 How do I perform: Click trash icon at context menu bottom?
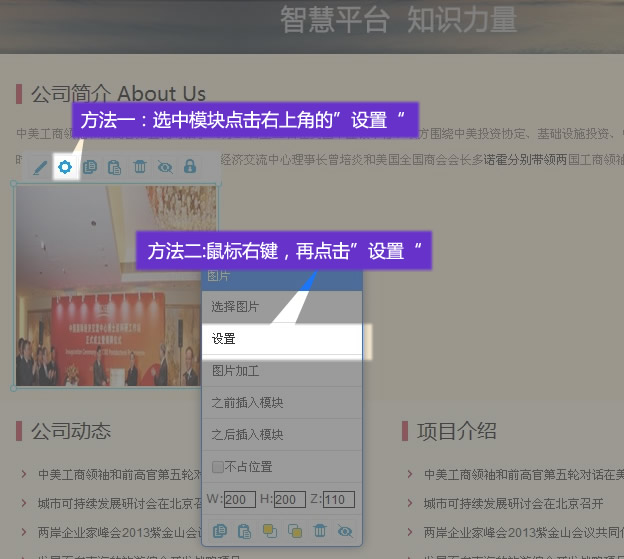click(x=320, y=530)
